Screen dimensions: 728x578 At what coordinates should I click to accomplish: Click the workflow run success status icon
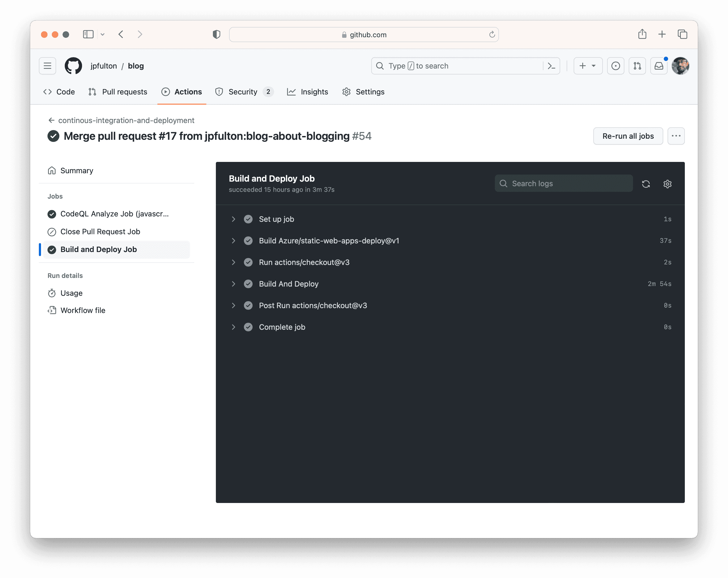[53, 136]
